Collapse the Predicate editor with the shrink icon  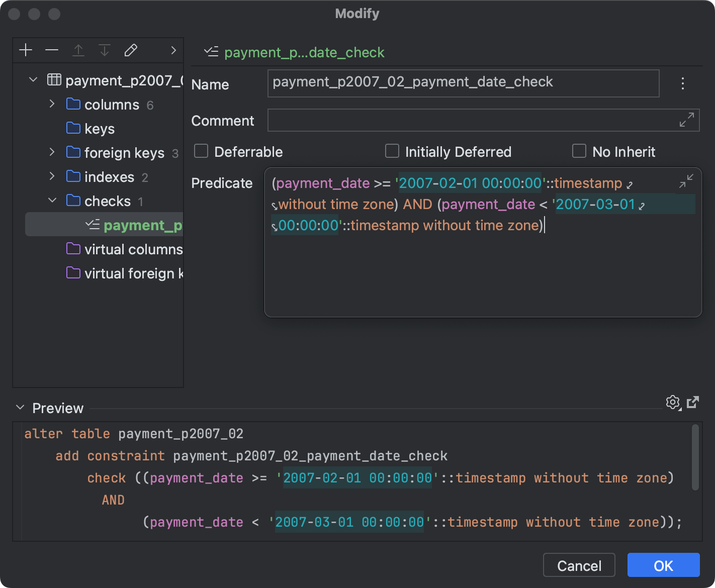pyautogui.click(x=687, y=181)
